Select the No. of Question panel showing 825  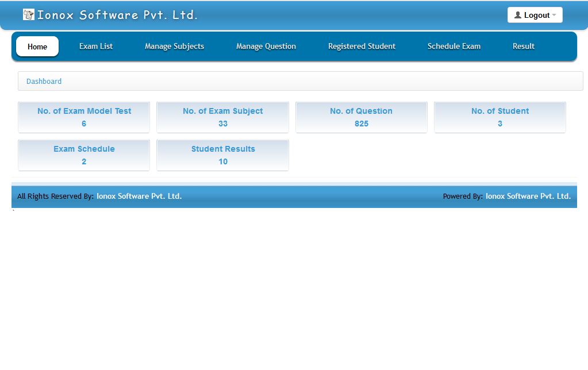point(361,117)
